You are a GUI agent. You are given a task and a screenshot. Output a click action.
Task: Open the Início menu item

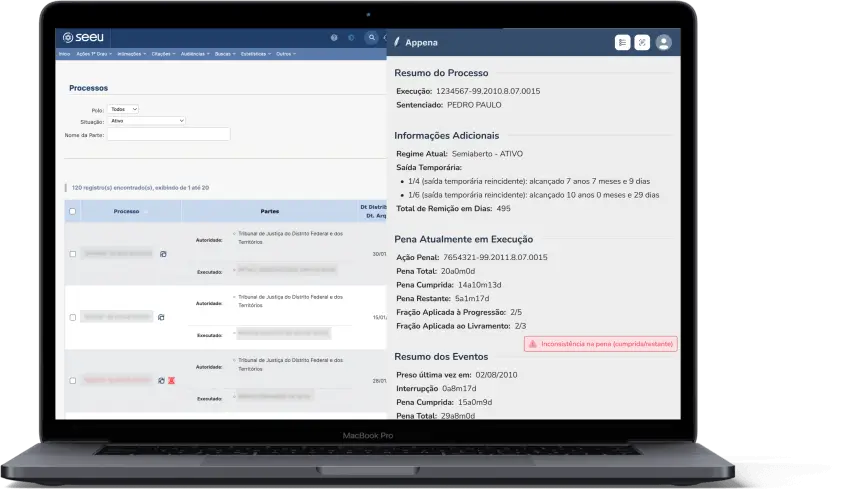(x=65, y=53)
